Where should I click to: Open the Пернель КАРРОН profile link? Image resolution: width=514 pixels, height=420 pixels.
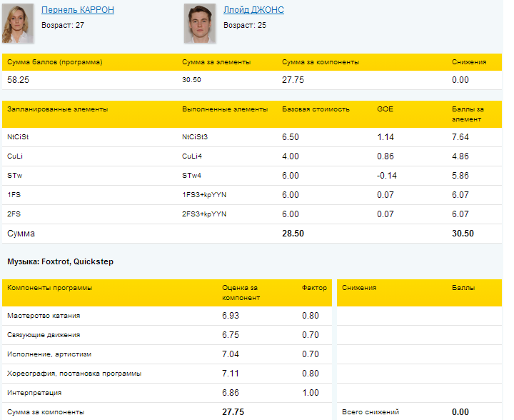pyautogui.click(x=78, y=10)
